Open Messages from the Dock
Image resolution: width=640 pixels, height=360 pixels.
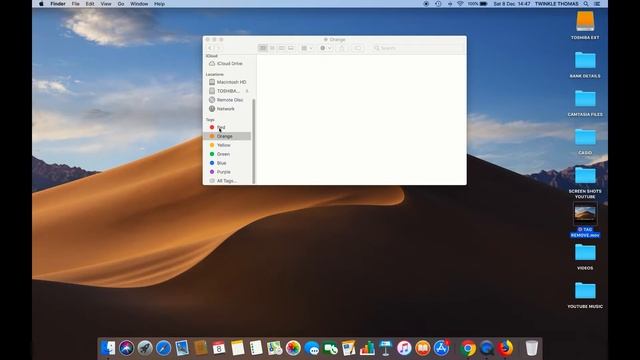tap(312, 348)
